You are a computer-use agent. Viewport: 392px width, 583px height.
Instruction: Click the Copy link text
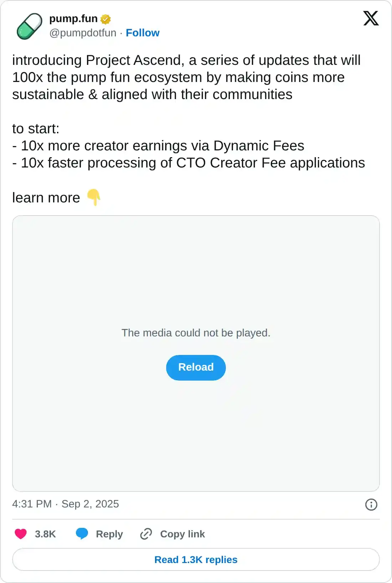coord(182,534)
